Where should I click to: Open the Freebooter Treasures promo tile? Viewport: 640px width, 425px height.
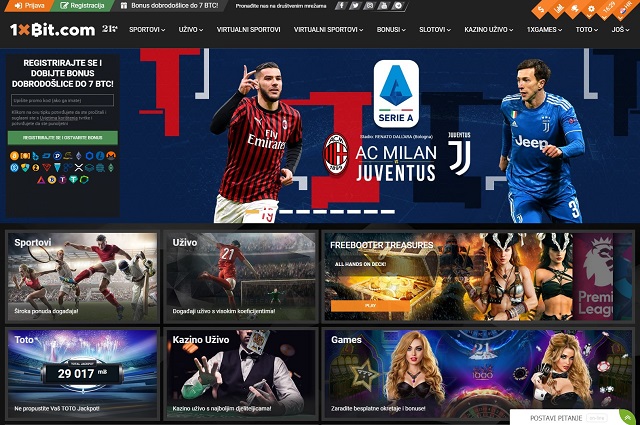coord(447,276)
